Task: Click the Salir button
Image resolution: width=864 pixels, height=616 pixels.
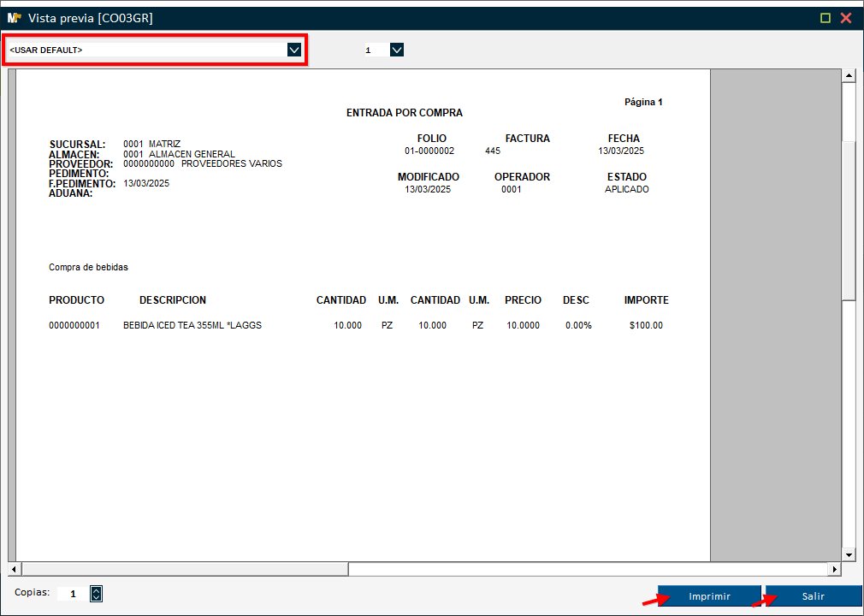Action: [x=814, y=596]
